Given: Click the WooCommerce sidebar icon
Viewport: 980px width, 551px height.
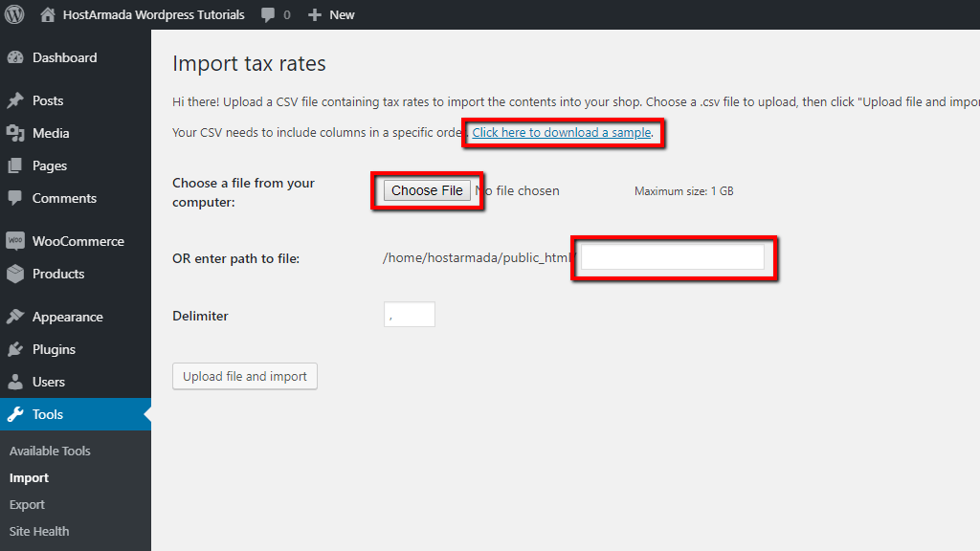Looking at the screenshot, I should coord(14,241).
